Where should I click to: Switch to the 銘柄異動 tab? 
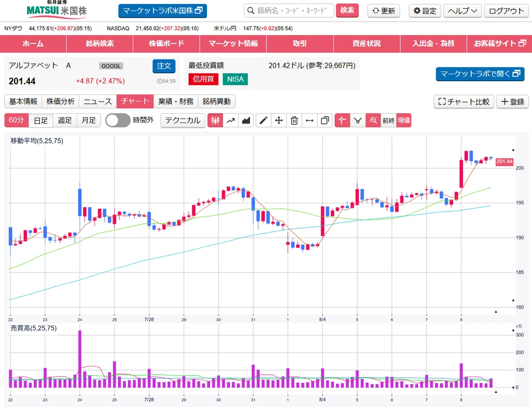216,102
